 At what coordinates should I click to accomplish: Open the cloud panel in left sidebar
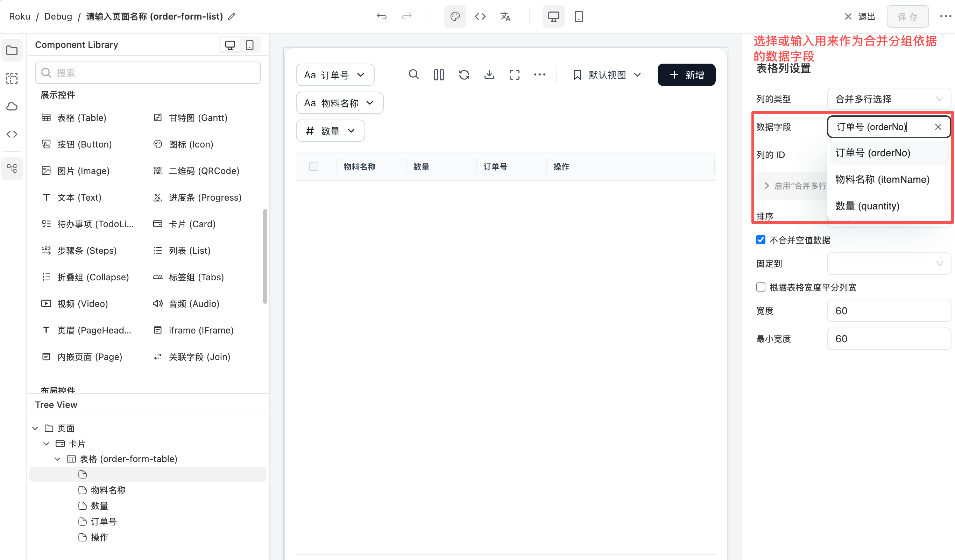tap(12, 106)
